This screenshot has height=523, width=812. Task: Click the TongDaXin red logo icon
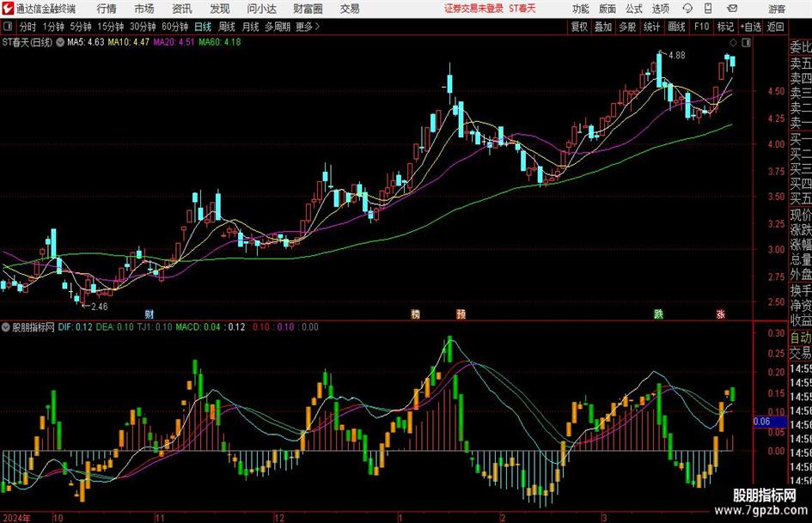click(7, 9)
